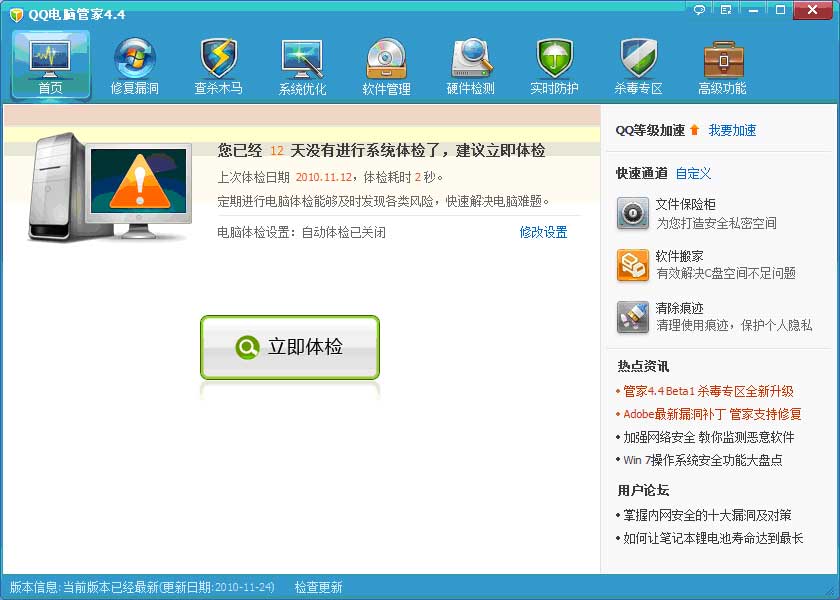The image size is (840, 600).
Task: Maximize the QQ电脑管家 window
Action: click(x=781, y=10)
